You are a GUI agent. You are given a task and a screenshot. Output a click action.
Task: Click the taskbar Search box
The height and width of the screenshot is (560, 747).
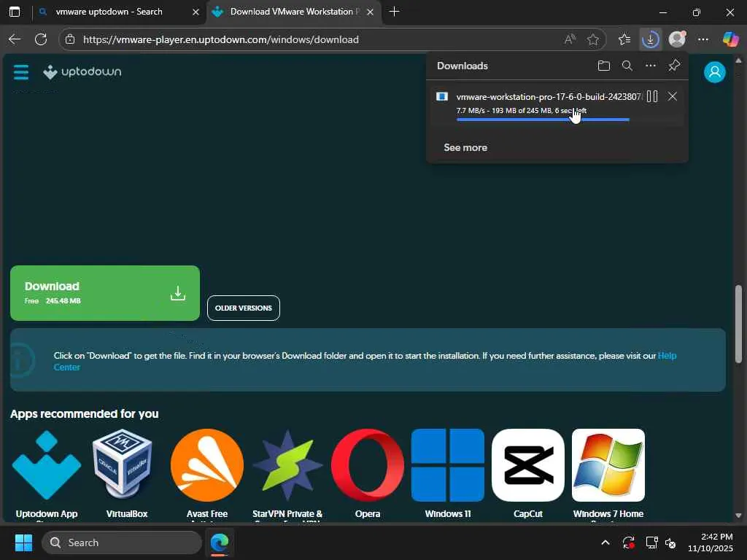click(122, 542)
